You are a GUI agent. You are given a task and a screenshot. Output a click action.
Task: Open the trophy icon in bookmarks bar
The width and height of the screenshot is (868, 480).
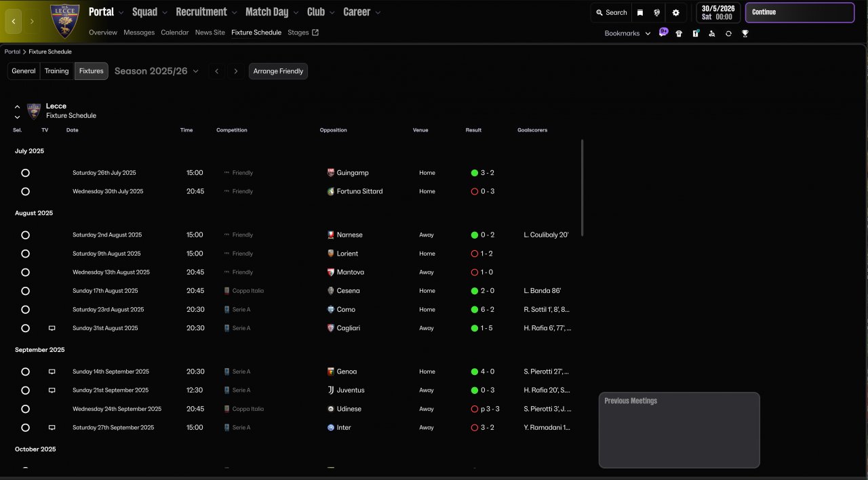[745, 33]
